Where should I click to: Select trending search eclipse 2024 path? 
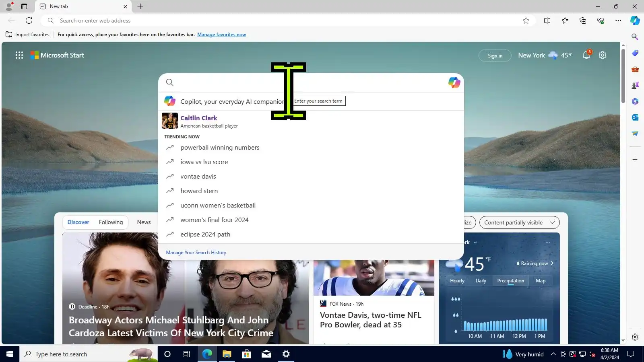tap(311, 234)
